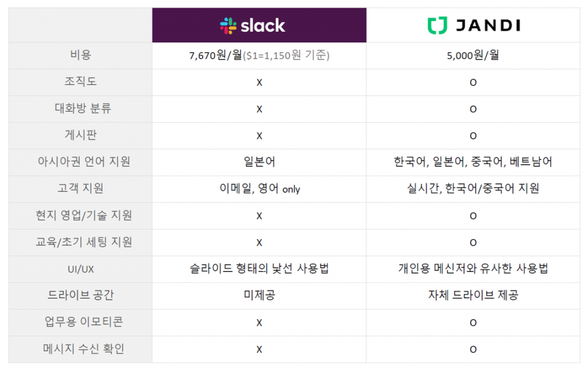Click the 자체 드라이브 제공 cell
Screen dimensions: 588x373
(473, 296)
